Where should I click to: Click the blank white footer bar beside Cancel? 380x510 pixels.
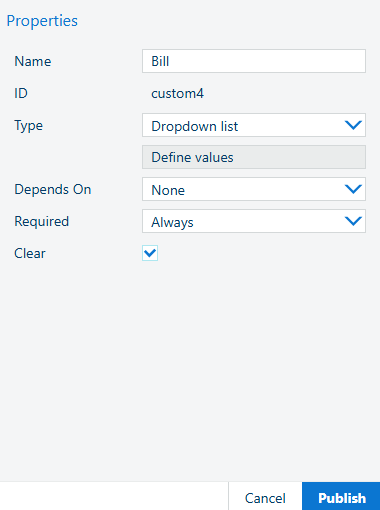114,496
